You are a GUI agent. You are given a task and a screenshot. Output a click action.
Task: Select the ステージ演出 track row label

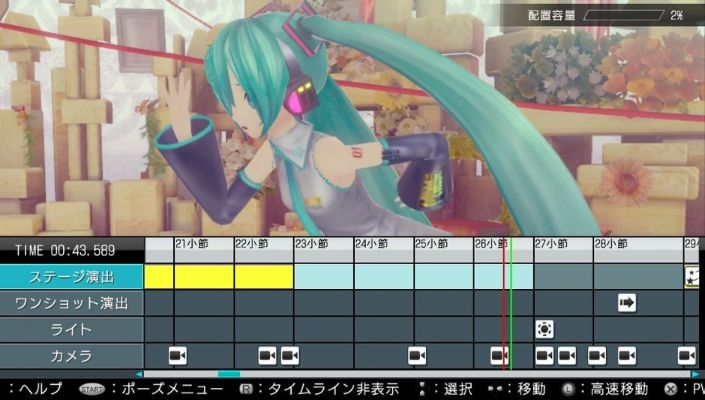(x=72, y=276)
